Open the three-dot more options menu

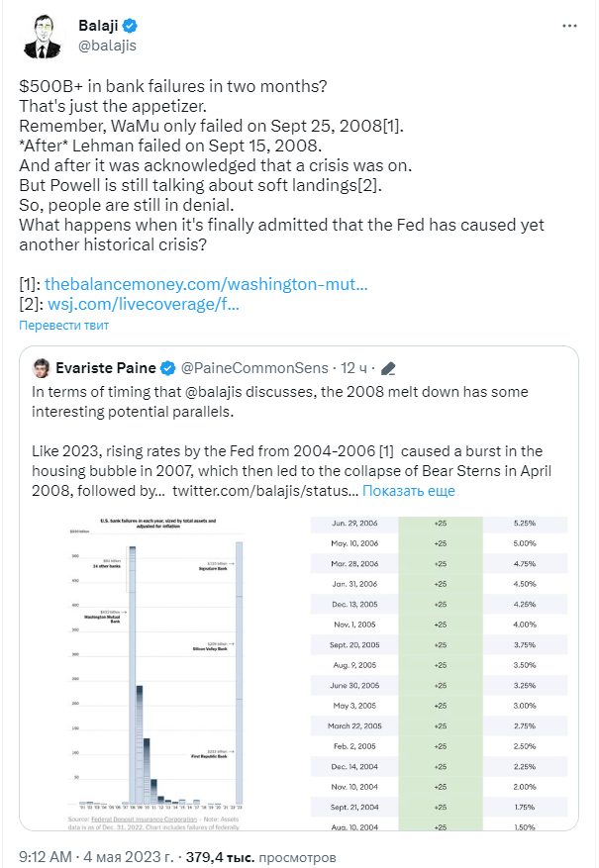(x=565, y=24)
